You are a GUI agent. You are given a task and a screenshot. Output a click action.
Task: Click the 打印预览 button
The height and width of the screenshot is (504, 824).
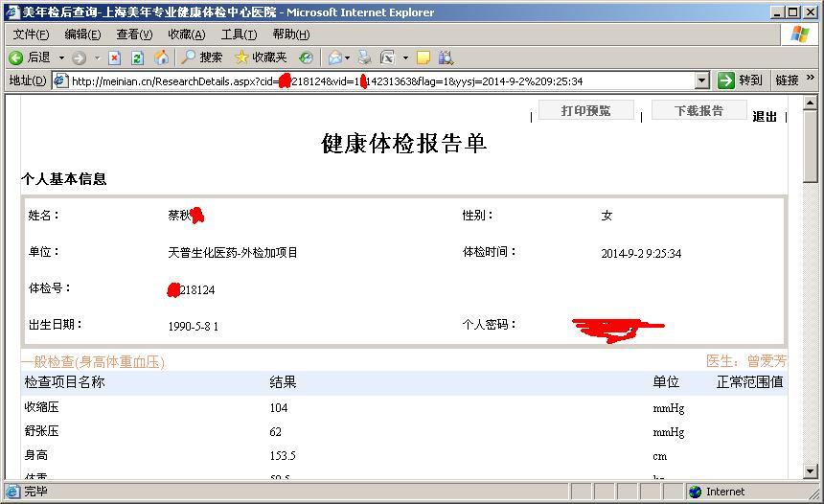[x=586, y=110]
